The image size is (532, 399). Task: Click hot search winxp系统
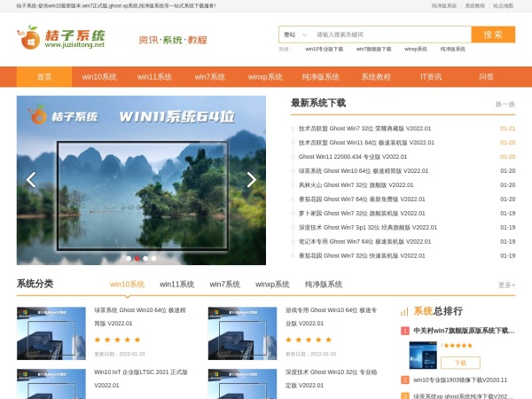coord(416,49)
